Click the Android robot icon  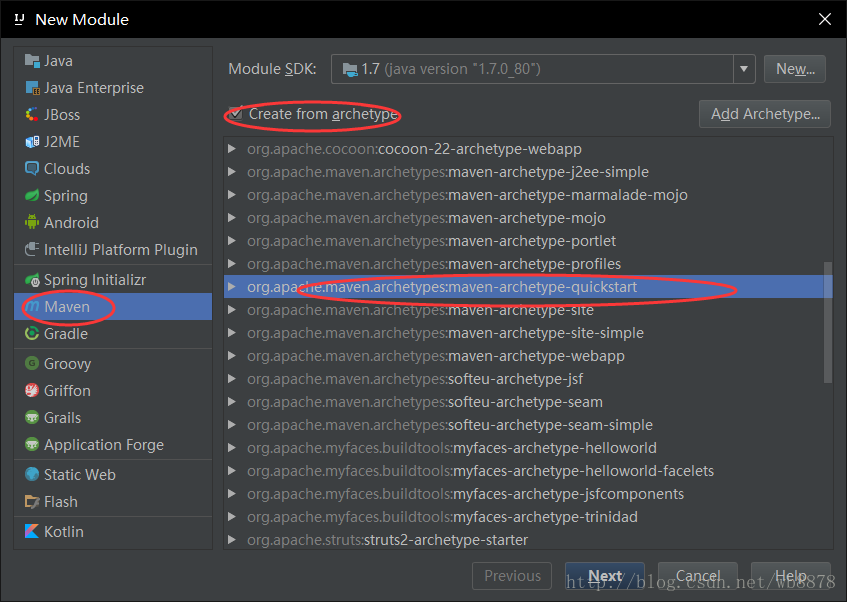click(x=32, y=222)
